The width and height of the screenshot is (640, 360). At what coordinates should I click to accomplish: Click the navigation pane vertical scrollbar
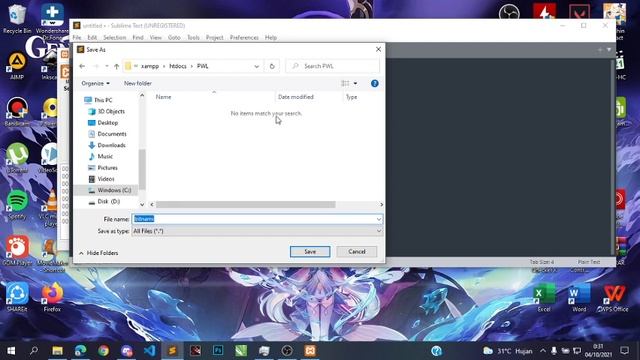[142, 169]
